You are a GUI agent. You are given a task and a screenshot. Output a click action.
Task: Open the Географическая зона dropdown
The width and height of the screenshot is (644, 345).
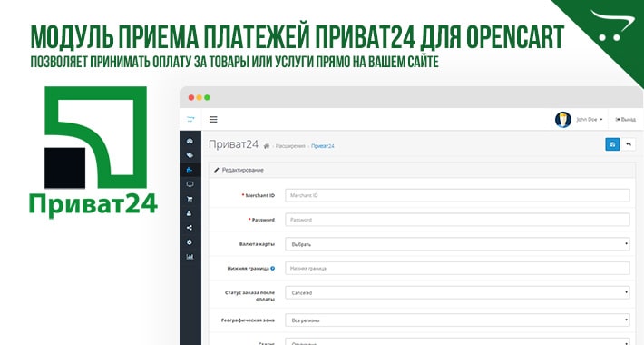pos(457,320)
